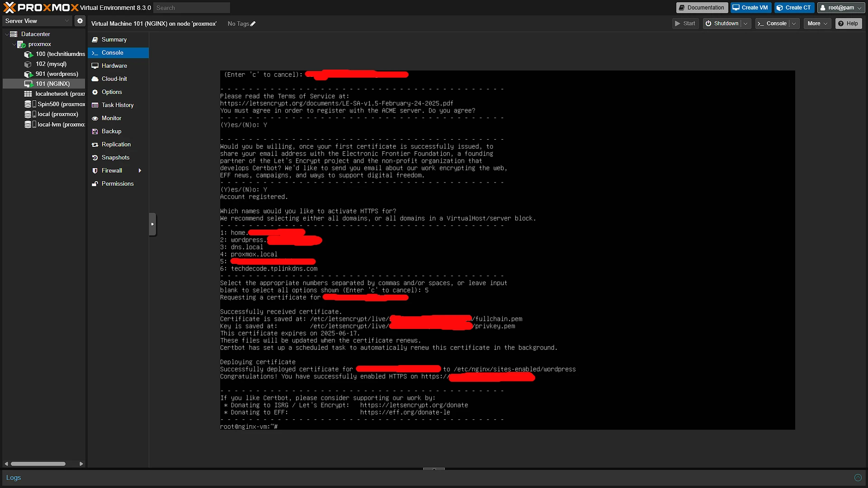
Task: Open the Hardware tab
Action: (x=118, y=66)
